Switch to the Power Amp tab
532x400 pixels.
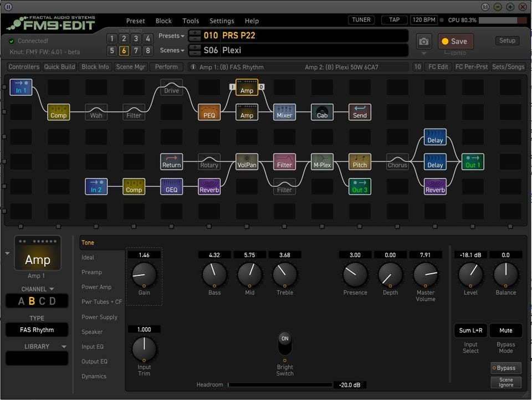[96, 287]
